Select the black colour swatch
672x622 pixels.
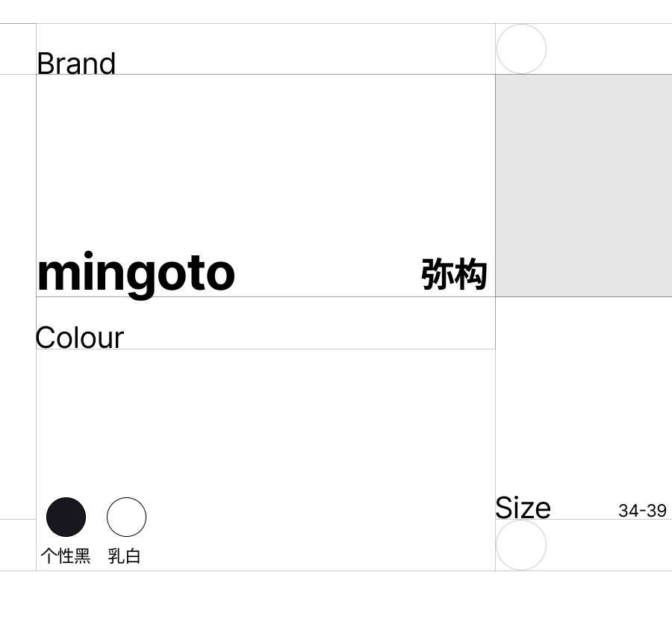pos(66,517)
